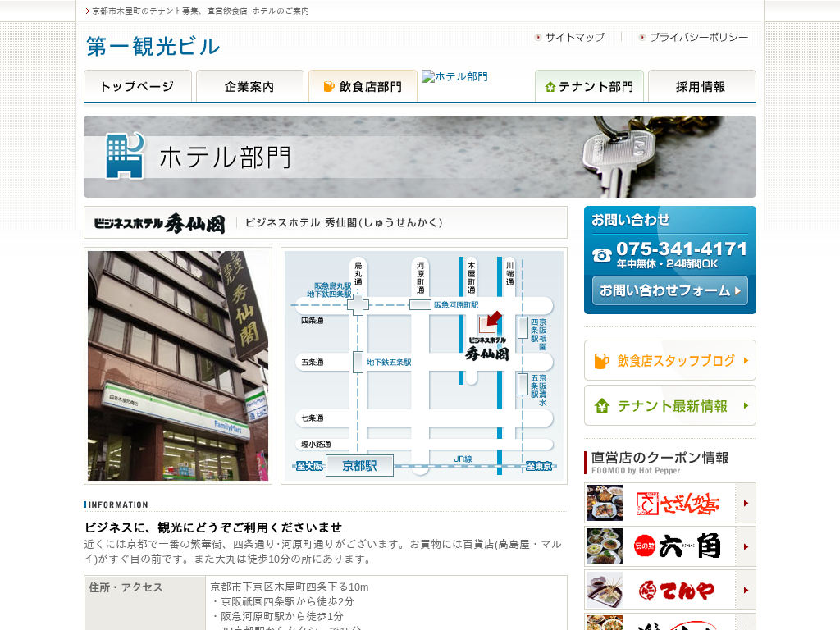This screenshot has width=840, height=630.
Task: Click the てんや food thumbnail
Action: 605,590
